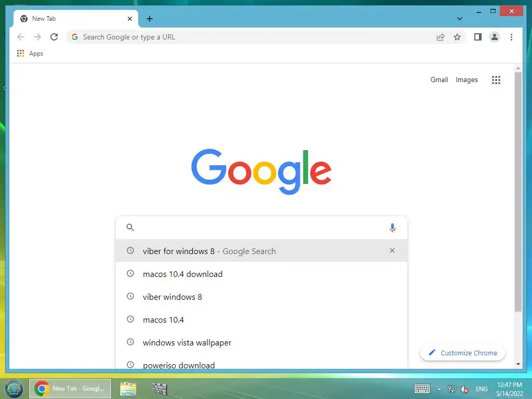Click the Share this page icon

tap(441, 37)
